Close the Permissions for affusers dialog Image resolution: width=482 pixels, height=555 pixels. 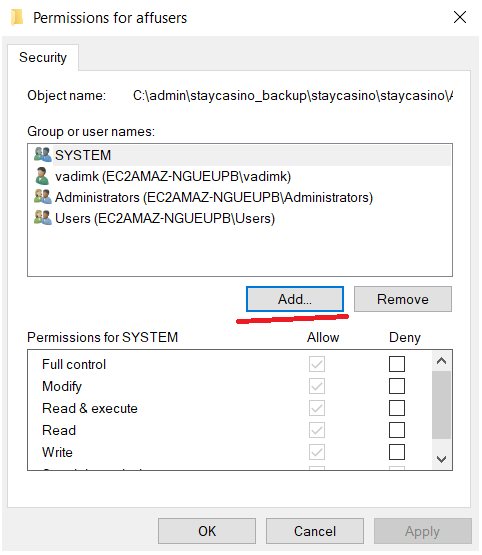point(460,17)
